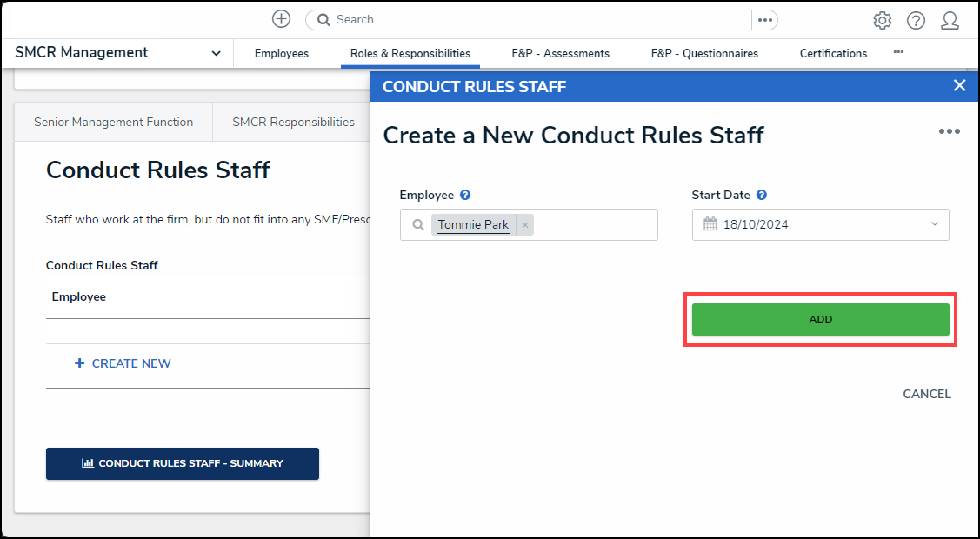Click the Start Date help icon
980x539 pixels.
click(762, 196)
